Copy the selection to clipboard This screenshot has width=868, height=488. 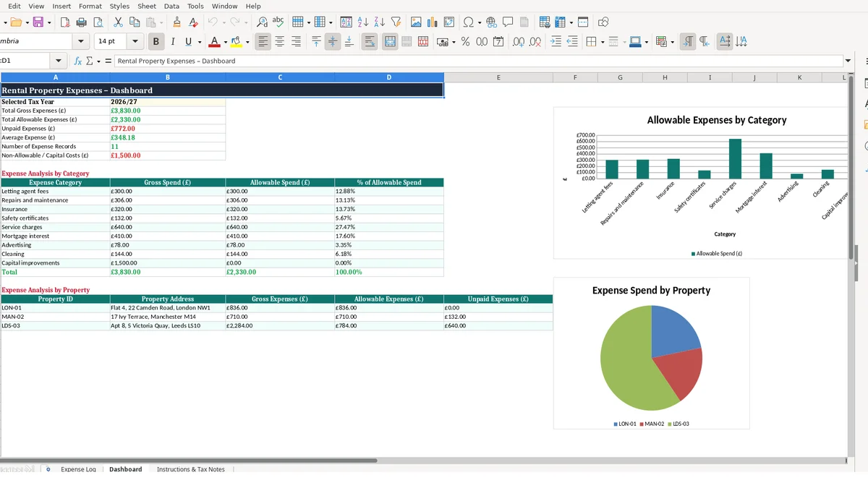point(134,22)
